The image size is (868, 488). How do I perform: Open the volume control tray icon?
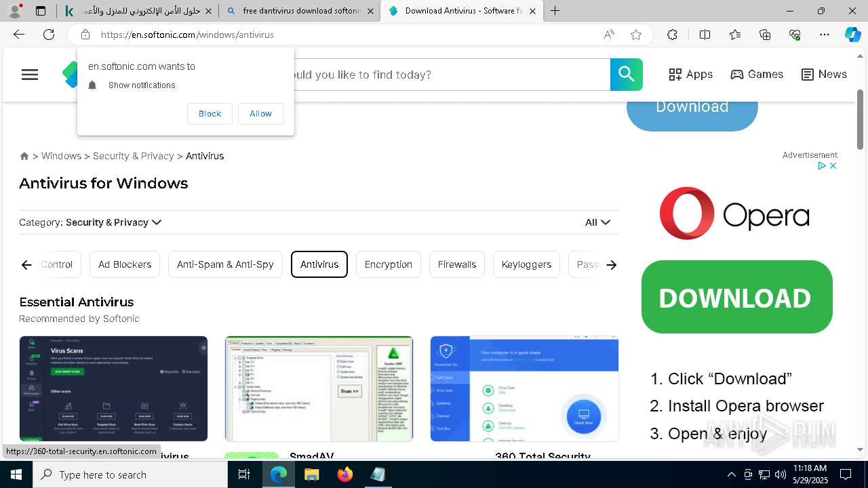[x=781, y=474]
